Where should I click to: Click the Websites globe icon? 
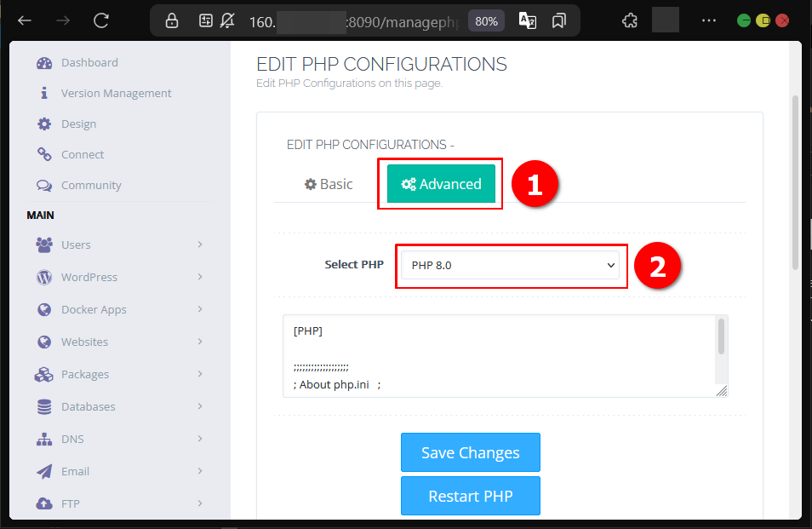44,342
